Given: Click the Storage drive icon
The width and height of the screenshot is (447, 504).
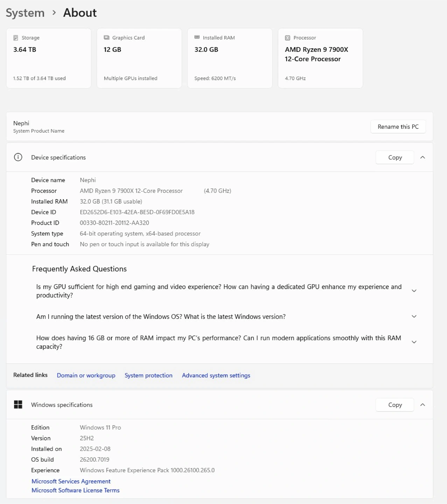Looking at the screenshot, I should click(16, 38).
